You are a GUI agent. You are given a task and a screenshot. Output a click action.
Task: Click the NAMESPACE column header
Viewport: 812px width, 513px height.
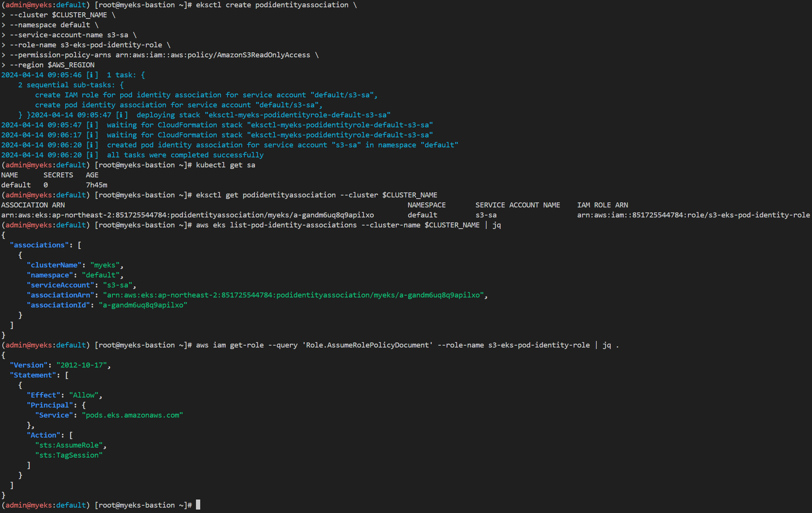[427, 205]
